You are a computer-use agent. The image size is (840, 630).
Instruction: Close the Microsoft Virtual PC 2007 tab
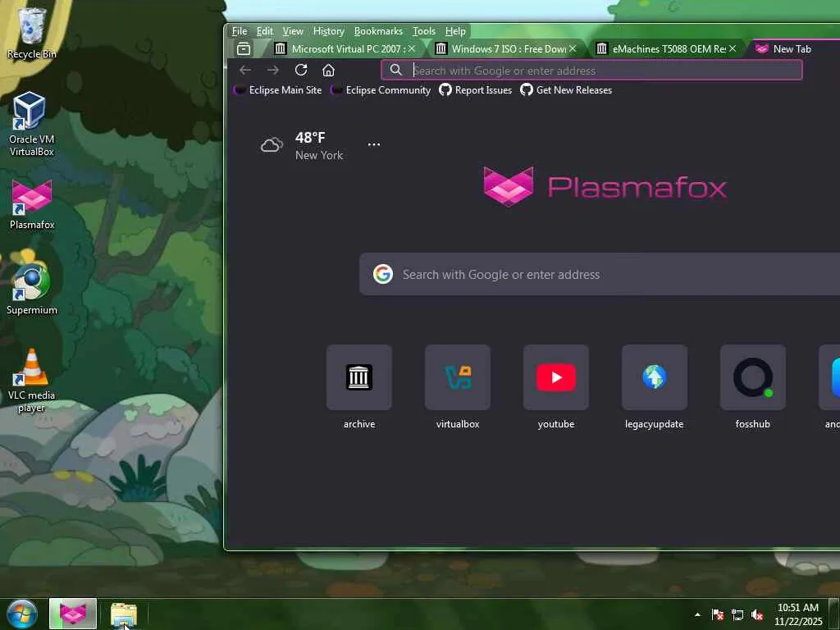pyautogui.click(x=412, y=48)
